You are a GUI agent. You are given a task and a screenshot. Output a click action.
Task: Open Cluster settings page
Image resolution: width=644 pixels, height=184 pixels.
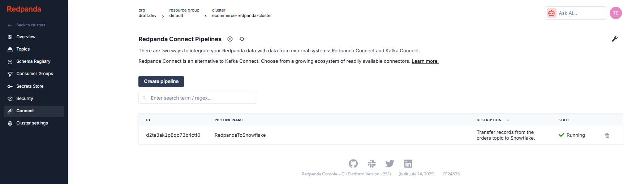tap(34, 123)
